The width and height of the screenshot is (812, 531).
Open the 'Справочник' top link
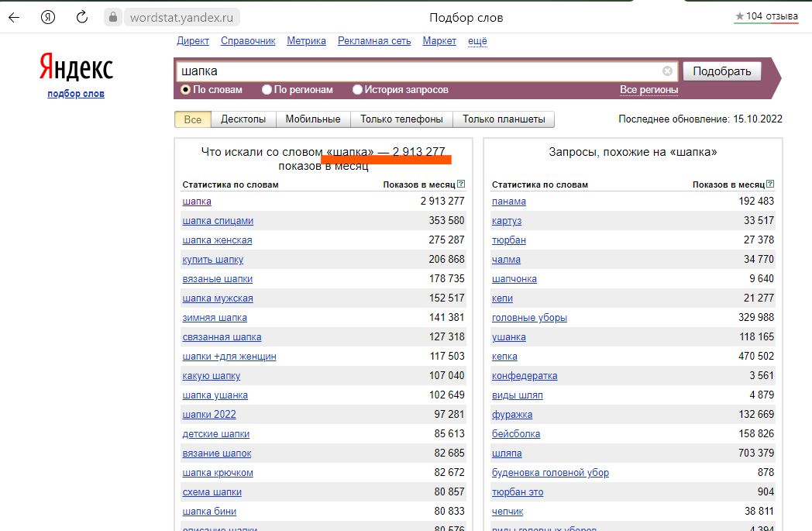click(248, 41)
